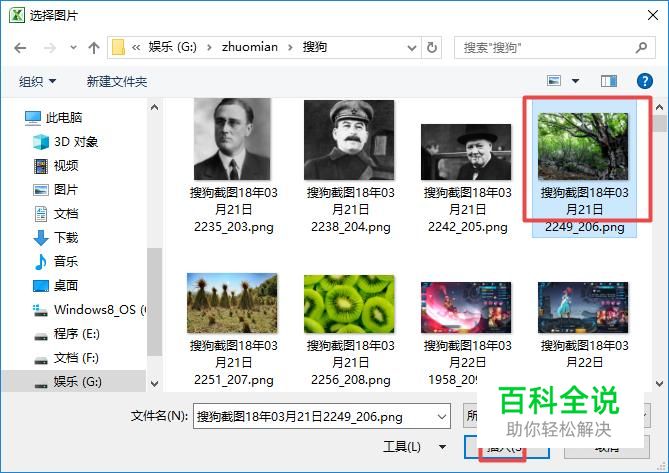Close the 选择图片 dialog
The image size is (669, 473).
pyautogui.click(x=653, y=15)
